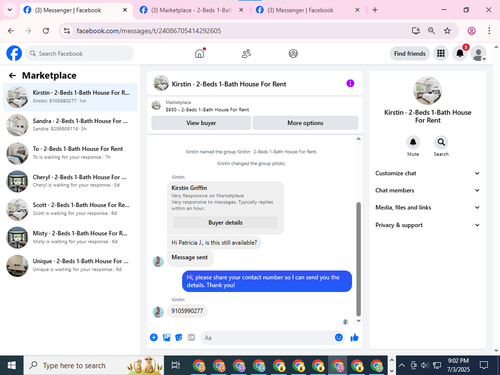
Task: Open the Windows Start menu
Action: pyautogui.click(x=11, y=365)
